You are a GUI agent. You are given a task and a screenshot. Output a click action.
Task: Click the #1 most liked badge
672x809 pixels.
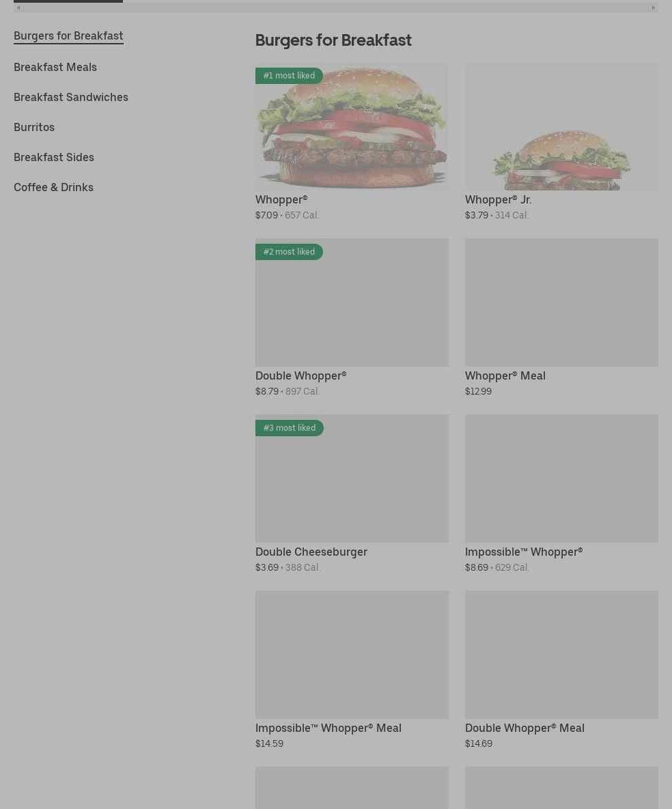coord(289,76)
